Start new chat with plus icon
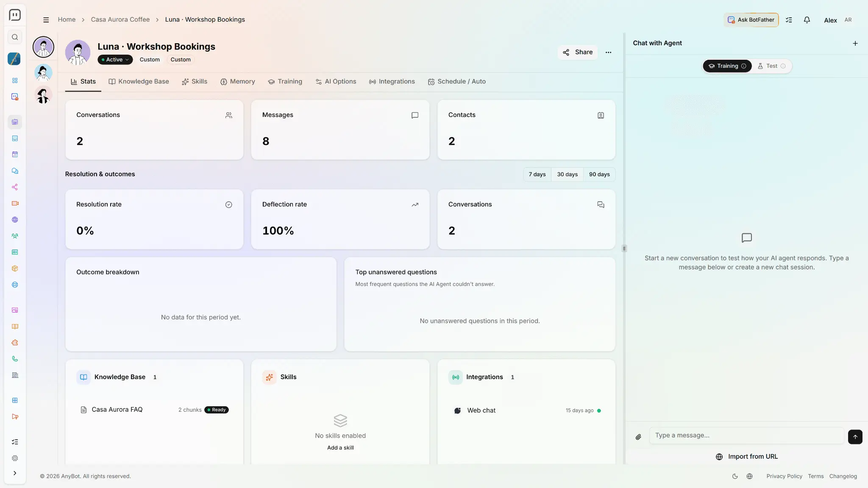Image resolution: width=868 pixels, height=488 pixels. [855, 43]
